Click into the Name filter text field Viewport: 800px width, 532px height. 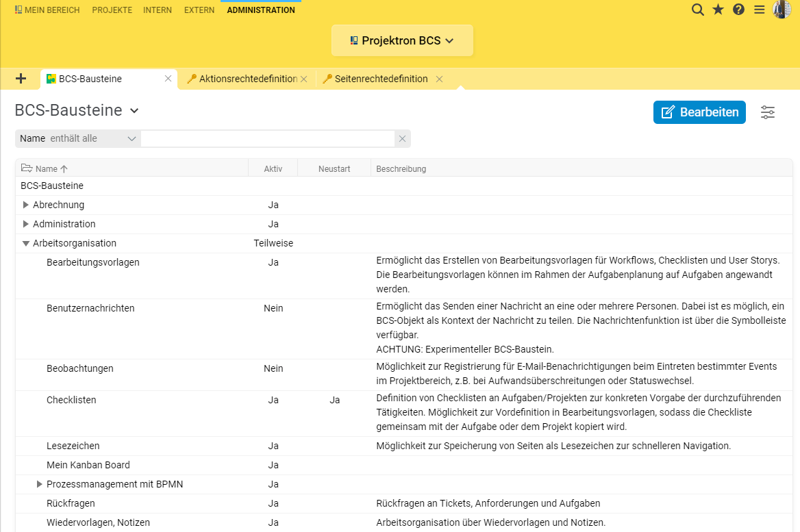tap(267, 139)
